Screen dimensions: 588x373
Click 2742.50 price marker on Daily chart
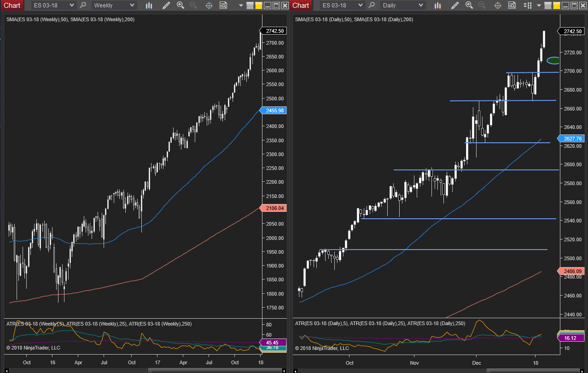point(571,31)
